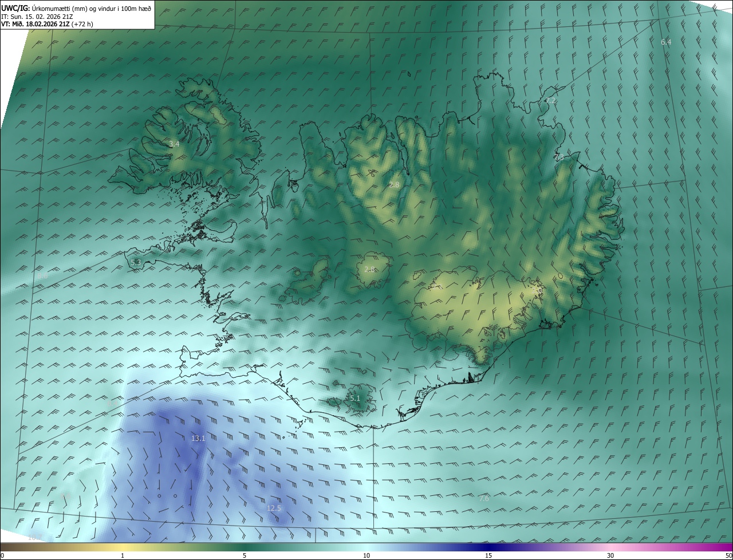The width and height of the screenshot is (733, 560).
Task: Click the 7.6 value label over the sea
Action: (x=484, y=499)
